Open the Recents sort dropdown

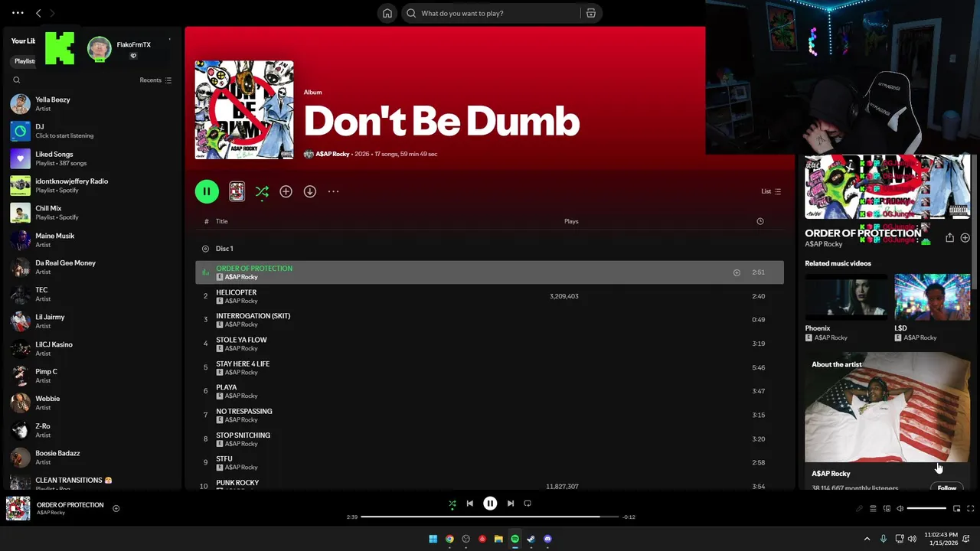tap(155, 80)
